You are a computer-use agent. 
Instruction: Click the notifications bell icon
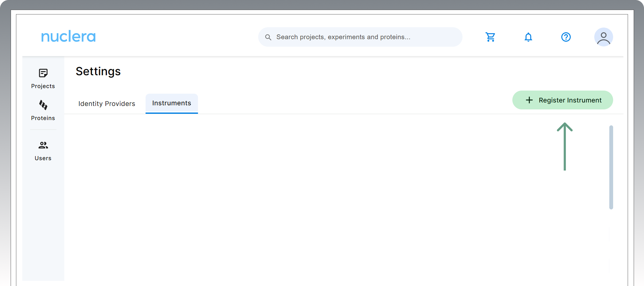pos(528,37)
